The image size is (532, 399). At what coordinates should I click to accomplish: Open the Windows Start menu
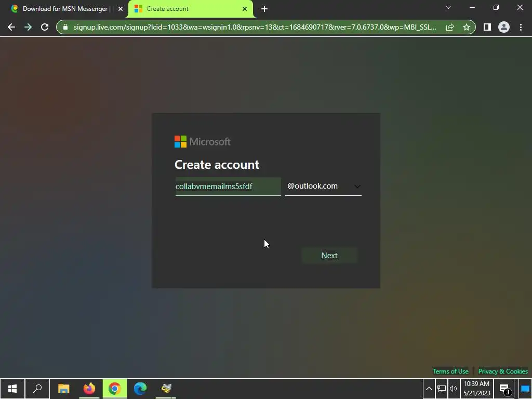pyautogui.click(x=12, y=389)
